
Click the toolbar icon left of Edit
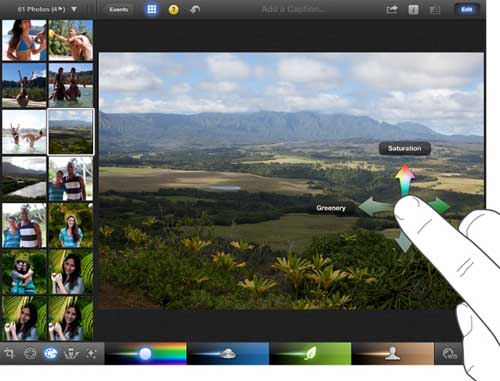coord(435,10)
